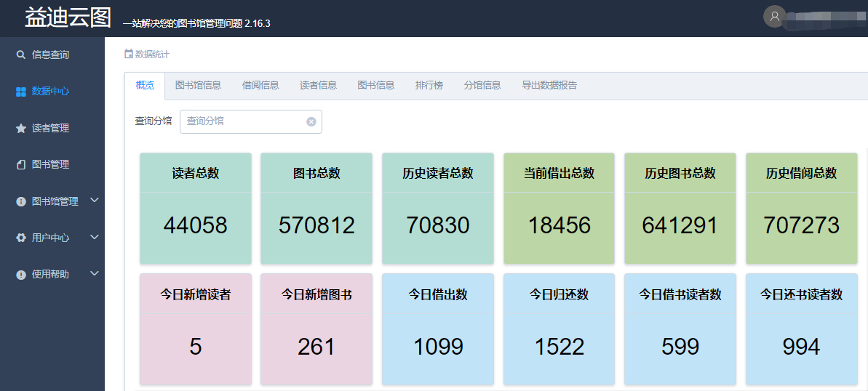Click the 查询分馆 input field
The height and width of the screenshot is (391, 868).
pos(244,121)
